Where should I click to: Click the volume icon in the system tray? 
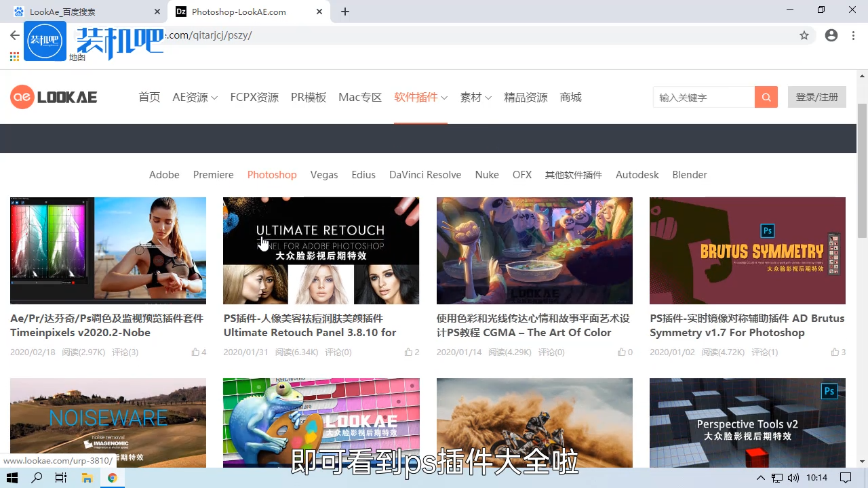pyautogui.click(x=793, y=477)
